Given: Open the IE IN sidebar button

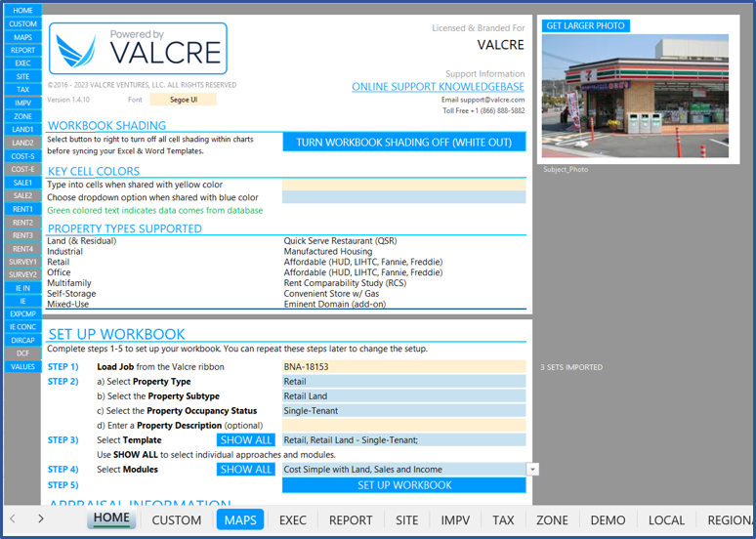Looking at the screenshot, I should 22,288.
